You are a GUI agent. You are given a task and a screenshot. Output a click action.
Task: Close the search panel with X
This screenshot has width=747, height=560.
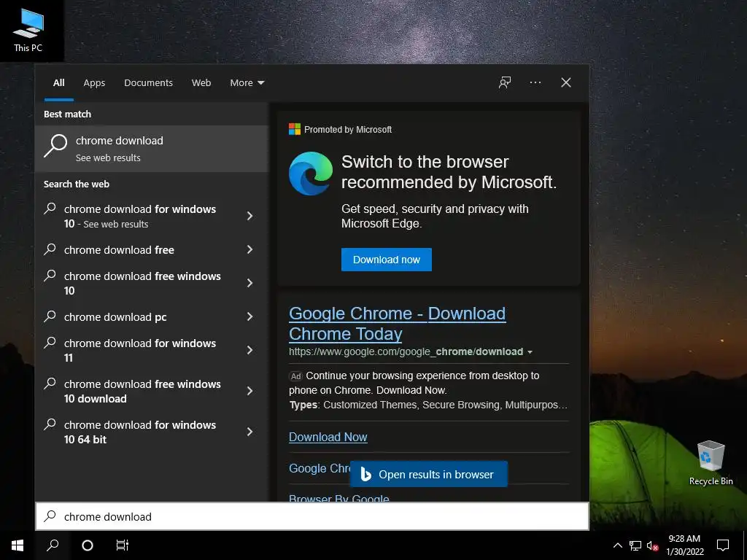pyautogui.click(x=565, y=82)
